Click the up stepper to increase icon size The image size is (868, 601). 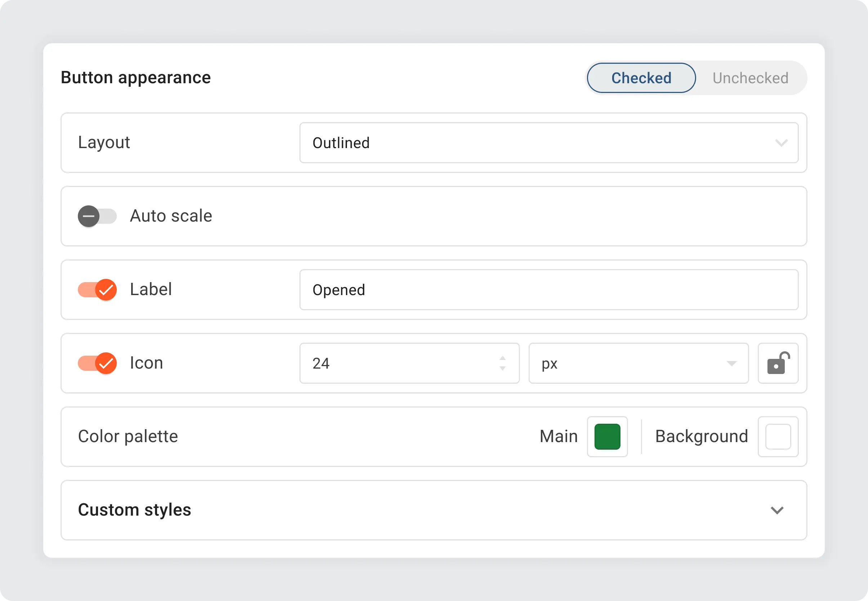[x=502, y=357]
